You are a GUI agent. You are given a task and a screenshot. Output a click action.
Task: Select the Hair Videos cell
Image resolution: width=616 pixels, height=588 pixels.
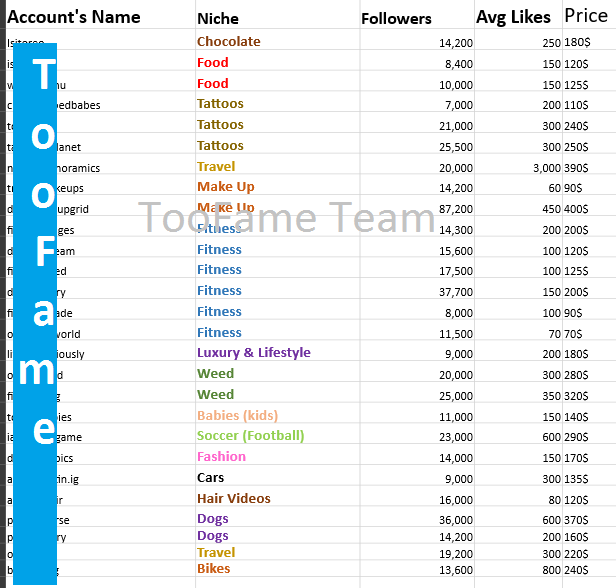[x=277, y=496]
